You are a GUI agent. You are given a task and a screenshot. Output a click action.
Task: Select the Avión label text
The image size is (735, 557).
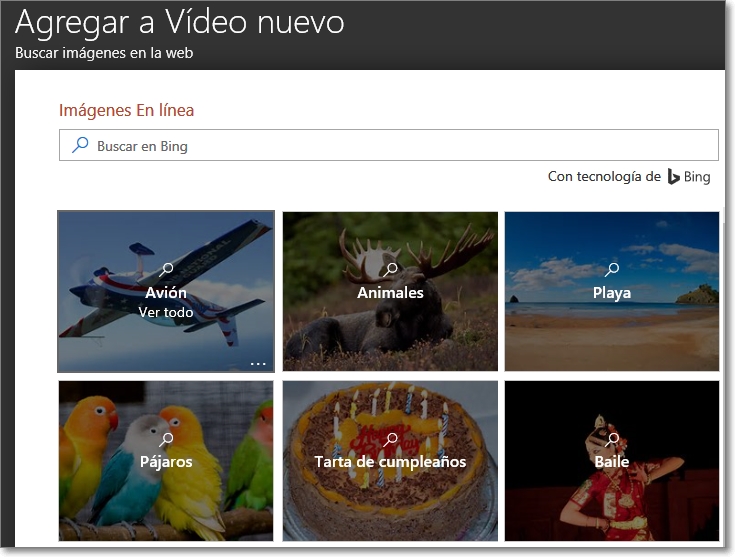point(166,293)
